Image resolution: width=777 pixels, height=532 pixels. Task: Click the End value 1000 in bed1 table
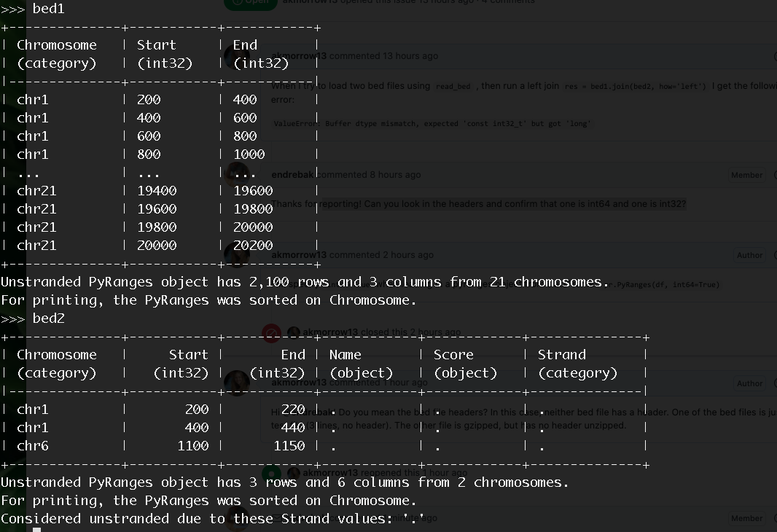(x=249, y=154)
